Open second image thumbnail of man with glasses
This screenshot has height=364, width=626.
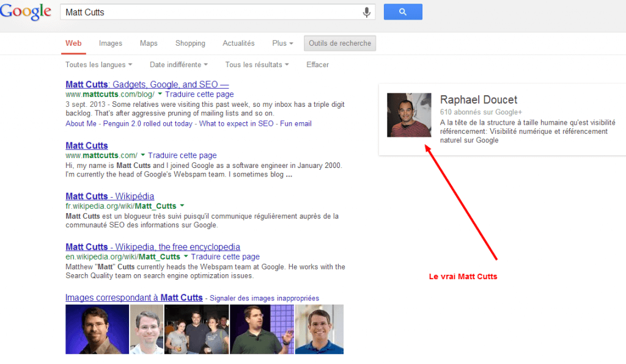(x=147, y=329)
